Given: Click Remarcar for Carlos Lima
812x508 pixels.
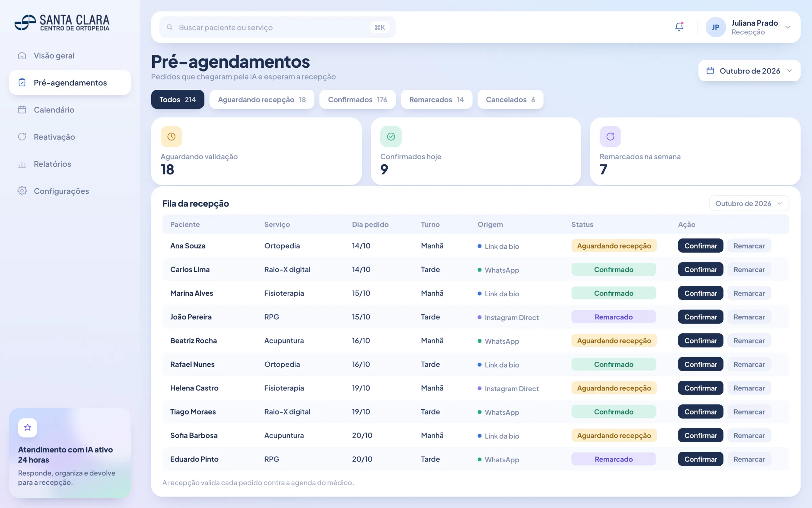Looking at the screenshot, I should (x=749, y=269).
